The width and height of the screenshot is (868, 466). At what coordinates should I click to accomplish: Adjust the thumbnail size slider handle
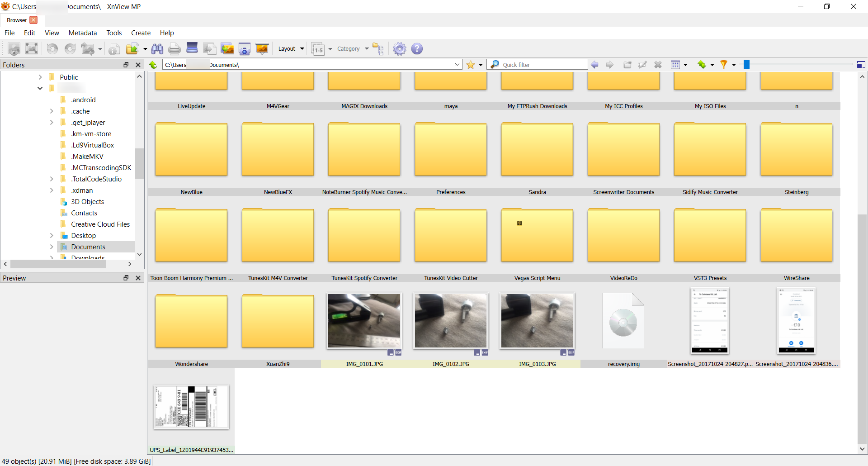[x=747, y=65]
